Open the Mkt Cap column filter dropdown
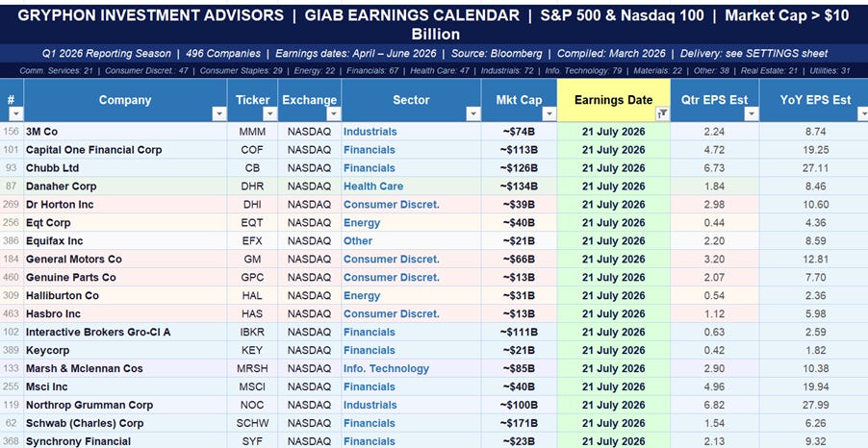Image resolution: width=868 pixels, height=448 pixels. pyautogui.click(x=549, y=114)
